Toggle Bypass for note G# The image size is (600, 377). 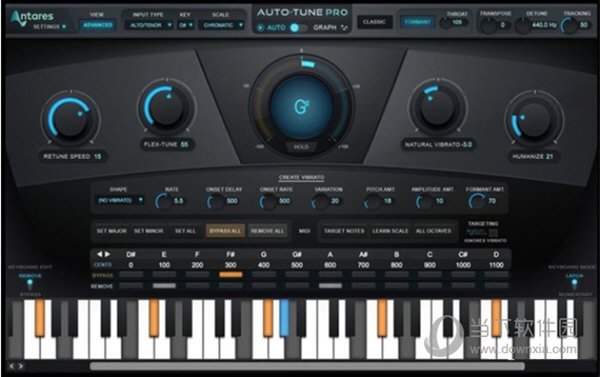pos(297,275)
